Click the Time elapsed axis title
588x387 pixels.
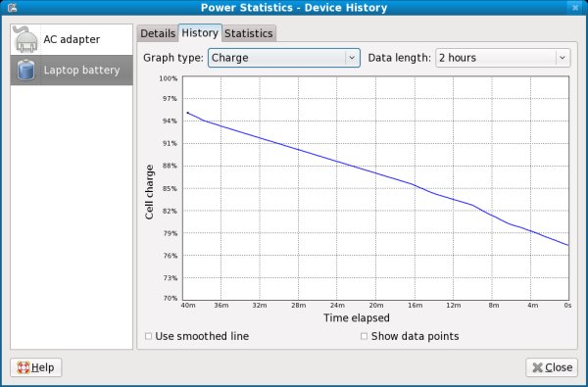click(357, 318)
